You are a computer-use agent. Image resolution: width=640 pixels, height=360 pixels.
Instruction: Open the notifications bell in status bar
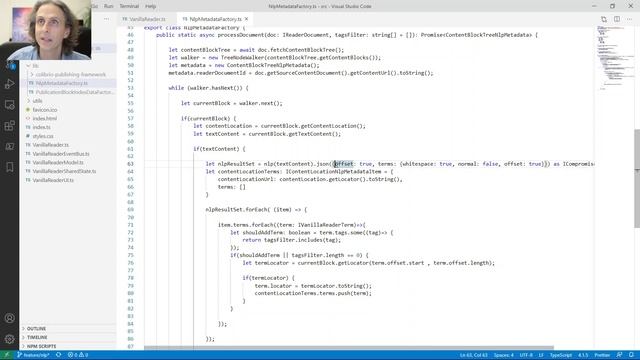631,355
